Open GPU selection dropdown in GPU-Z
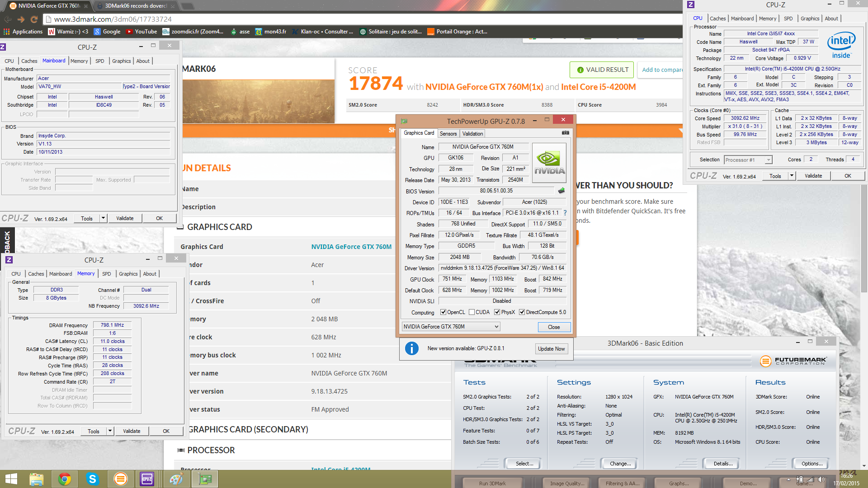The width and height of the screenshot is (868, 488). pos(451,327)
